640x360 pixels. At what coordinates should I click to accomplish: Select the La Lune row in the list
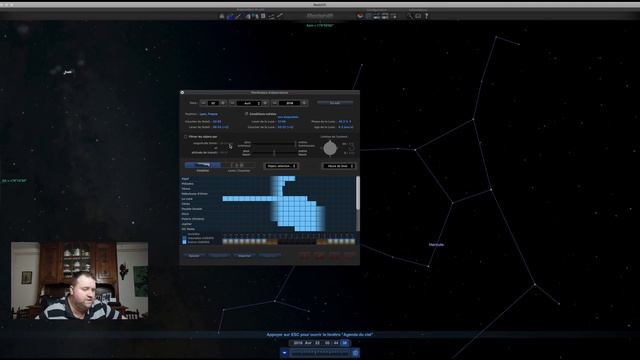click(x=268, y=199)
